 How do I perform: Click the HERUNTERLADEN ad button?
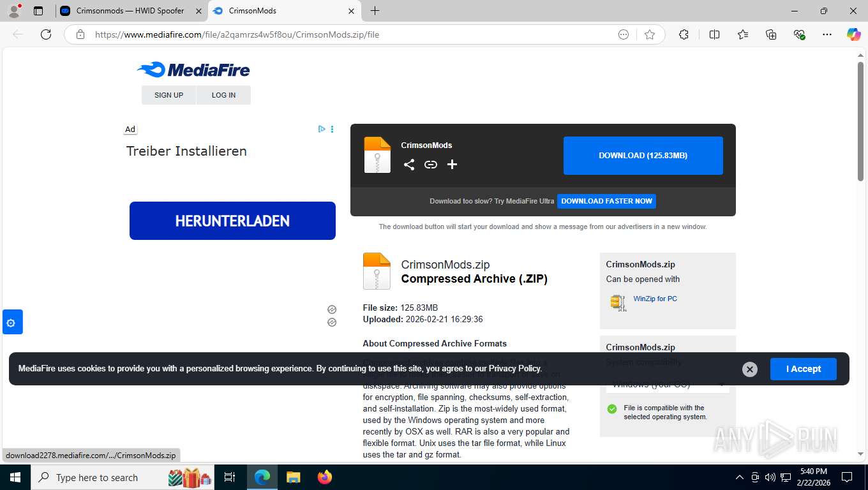click(232, 221)
